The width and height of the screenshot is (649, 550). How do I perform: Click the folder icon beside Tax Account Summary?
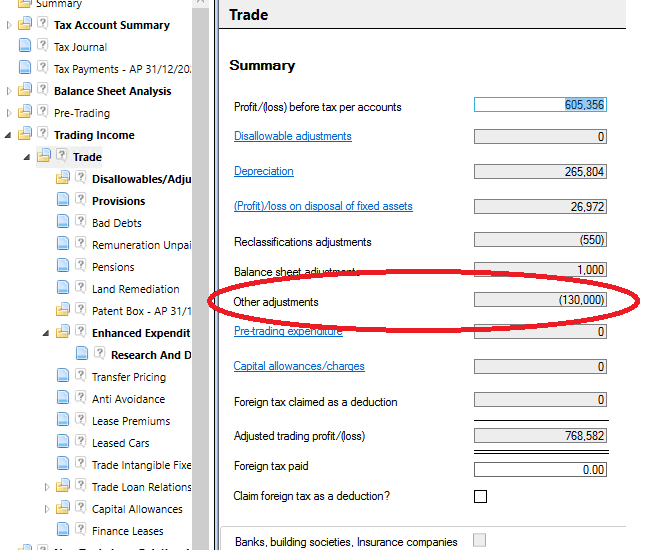pos(24,23)
